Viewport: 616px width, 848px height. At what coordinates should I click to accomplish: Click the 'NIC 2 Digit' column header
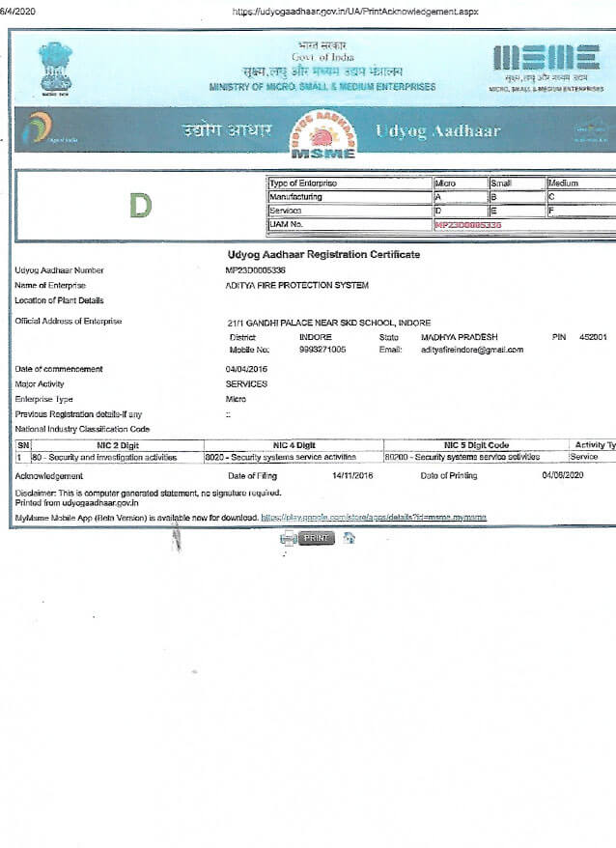click(118, 445)
